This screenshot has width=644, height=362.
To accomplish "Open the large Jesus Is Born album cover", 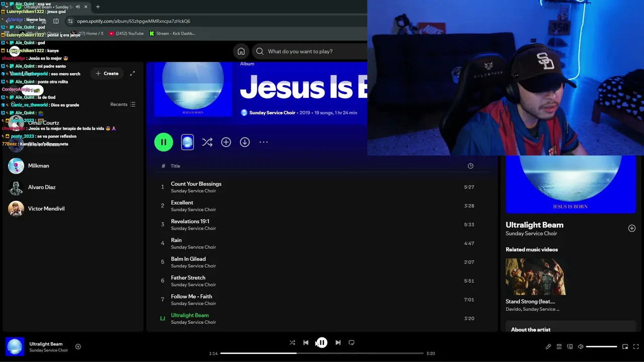I will (193, 89).
